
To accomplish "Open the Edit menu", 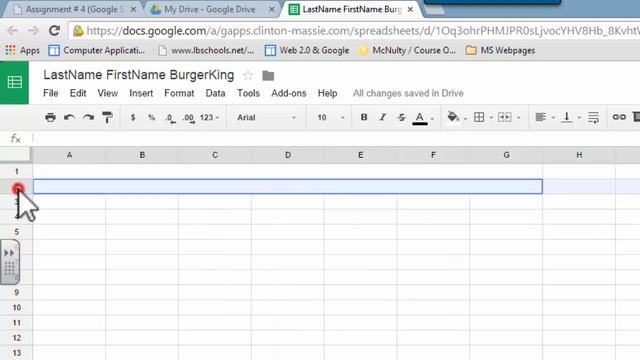I will point(78,93).
